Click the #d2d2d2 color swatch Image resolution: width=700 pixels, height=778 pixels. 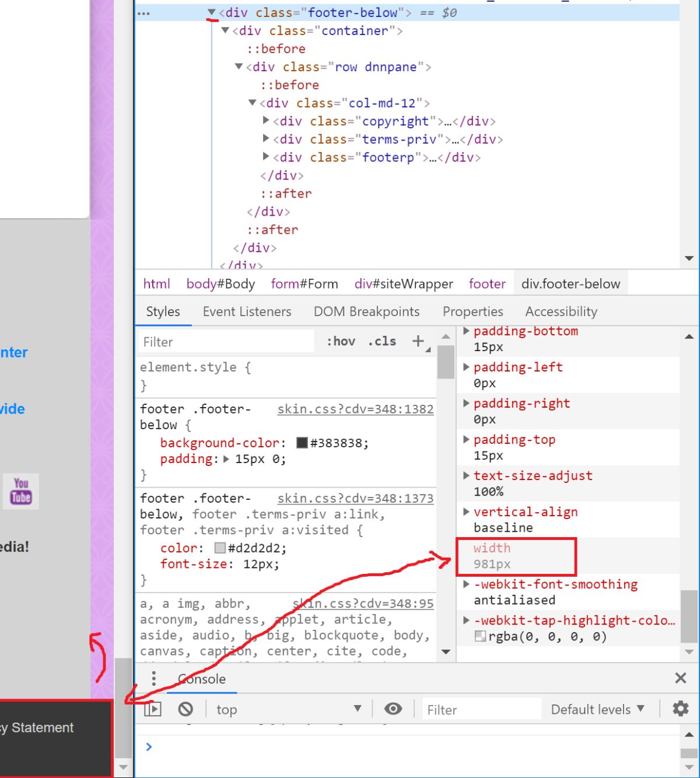click(220, 548)
